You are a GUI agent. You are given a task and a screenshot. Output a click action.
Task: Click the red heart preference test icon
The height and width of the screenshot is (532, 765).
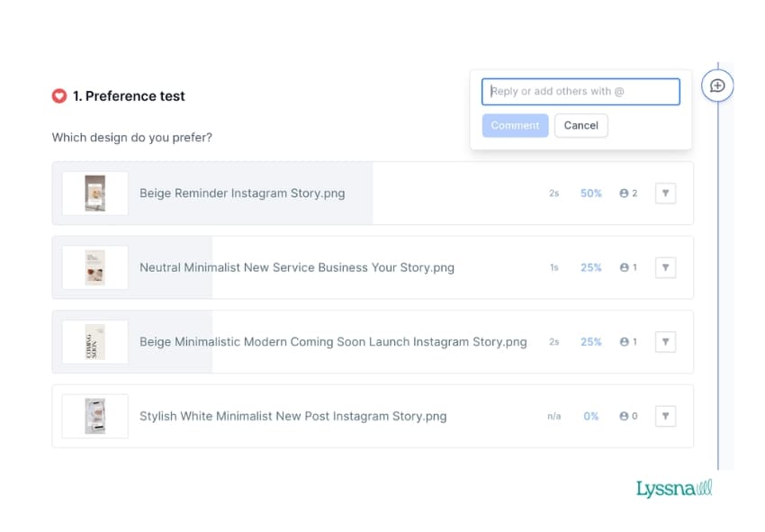(x=59, y=96)
